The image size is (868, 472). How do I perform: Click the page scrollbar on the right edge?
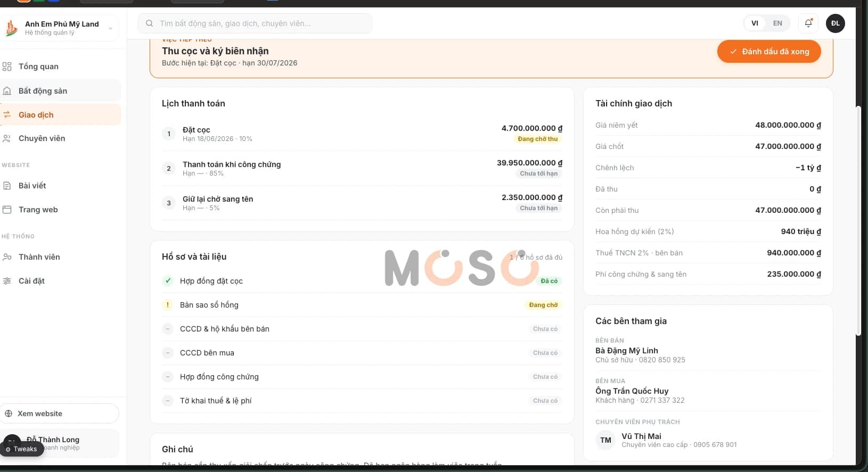[x=858, y=221]
